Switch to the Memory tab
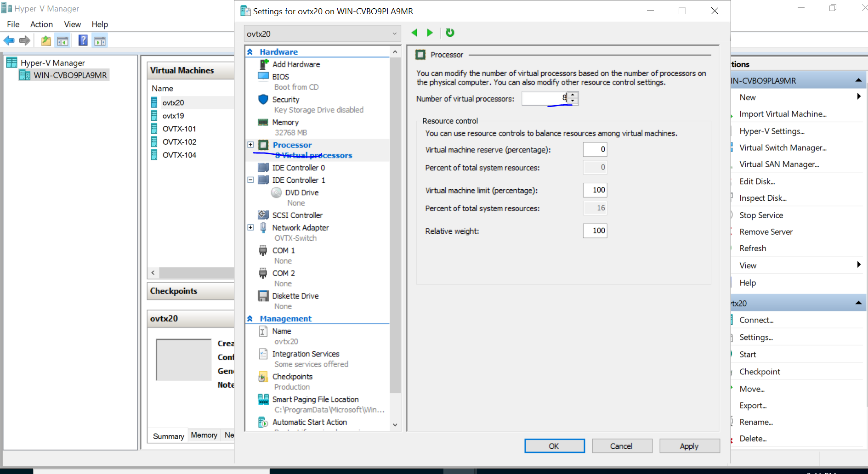Screen dimensions: 868x474 pos(204,435)
